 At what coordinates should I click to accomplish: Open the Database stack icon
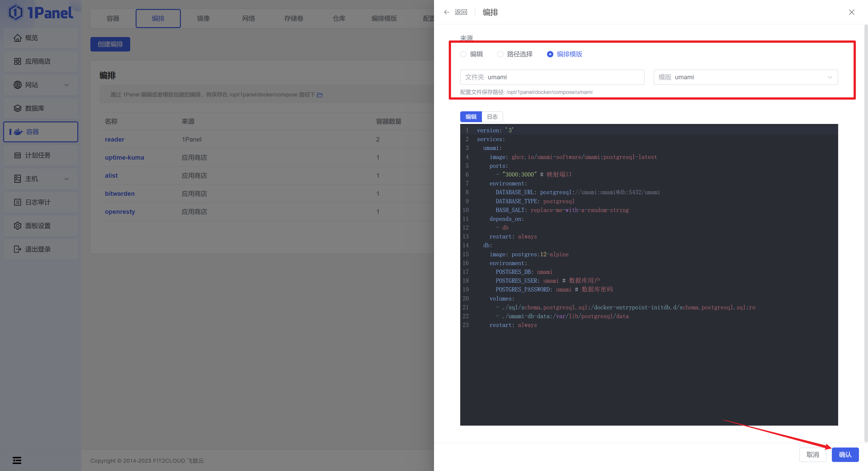click(x=18, y=108)
